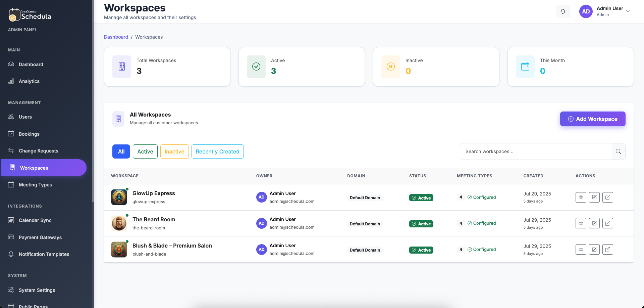Screen dimensions: 644x308
Task: Select the Meeting Types sidebar icon
Action: tap(11, 184)
